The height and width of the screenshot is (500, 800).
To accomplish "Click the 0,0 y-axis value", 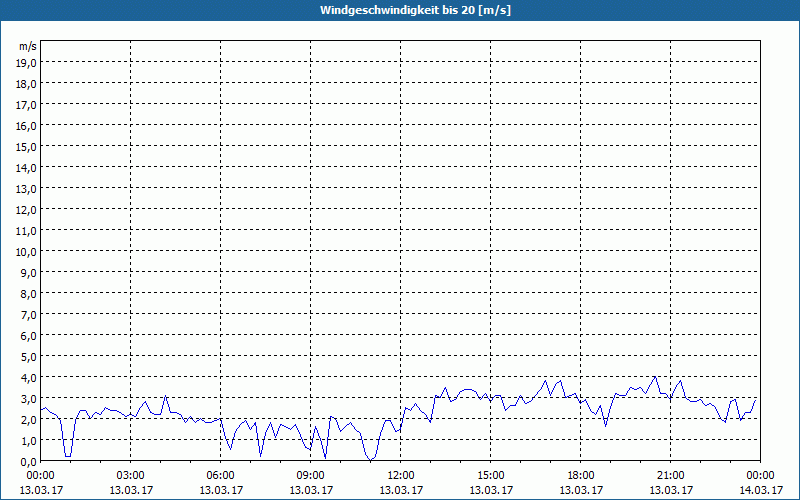I will coord(30,462).
